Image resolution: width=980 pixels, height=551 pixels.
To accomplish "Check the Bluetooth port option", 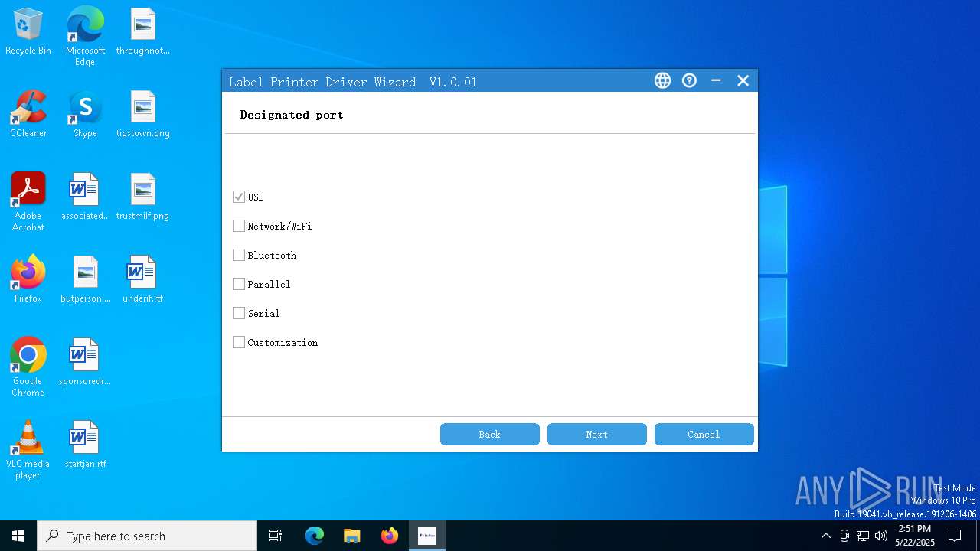I will (x=239, y=255).
